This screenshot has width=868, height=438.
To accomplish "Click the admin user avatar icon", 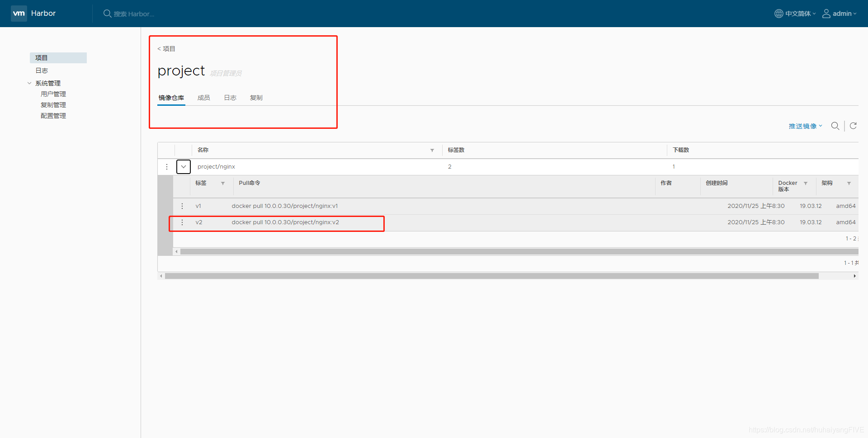I will [826, 14].
